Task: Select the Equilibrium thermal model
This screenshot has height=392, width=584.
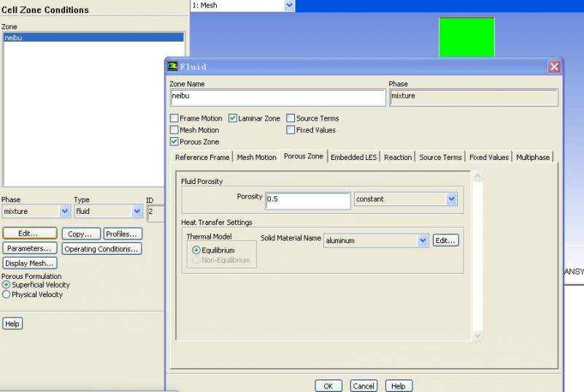Action: 196,250
